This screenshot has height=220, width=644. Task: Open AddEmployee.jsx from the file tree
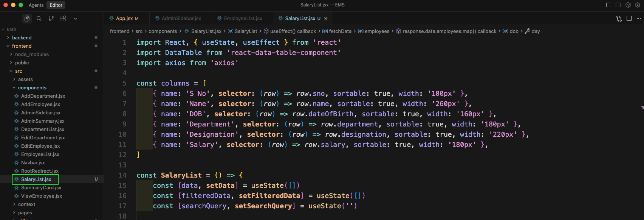40,104
